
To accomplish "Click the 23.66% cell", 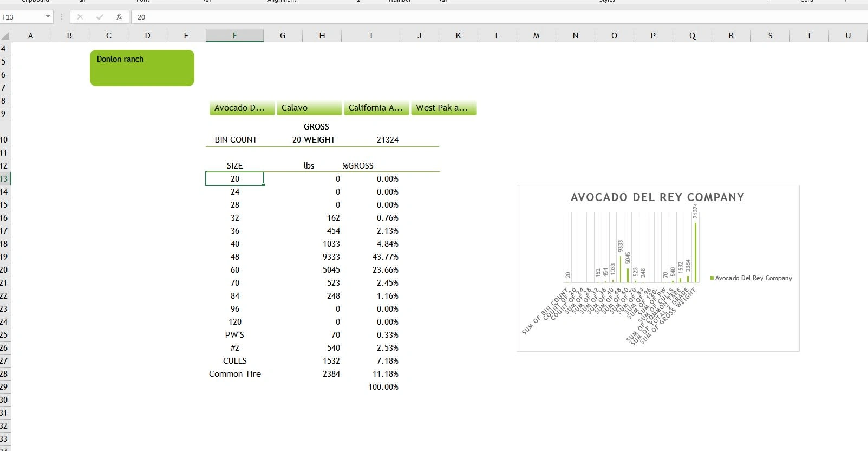I will (371, 270).
